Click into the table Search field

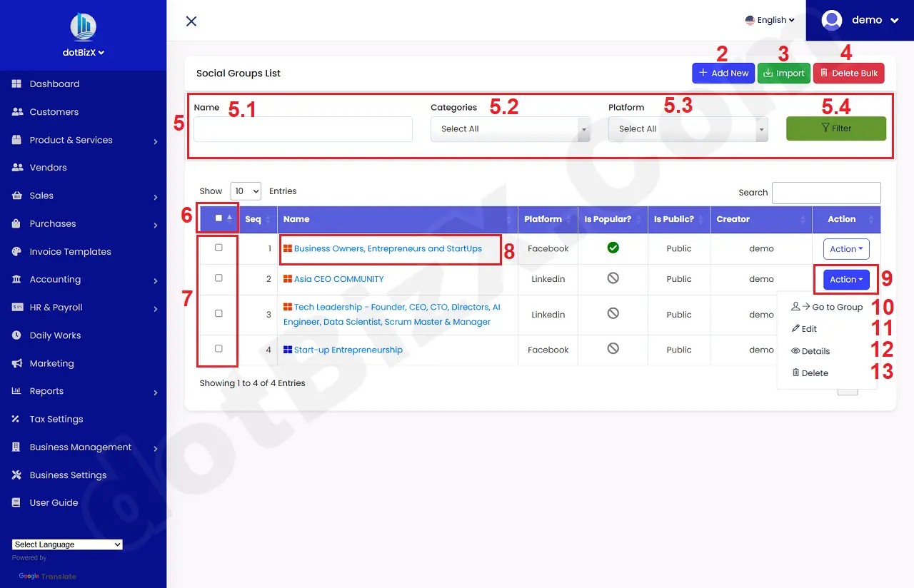(x=826, y=193)
